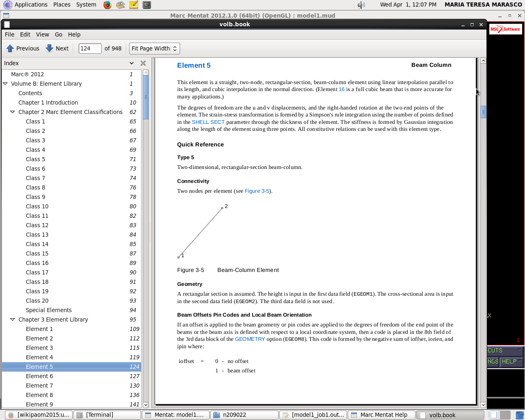
Task: Switch to n209022 taskbar window
Action: coord(244,415)
